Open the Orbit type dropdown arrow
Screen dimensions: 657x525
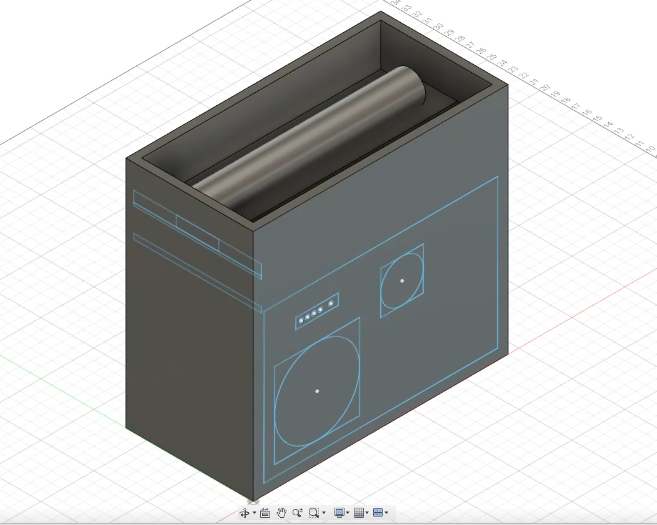tap(254, 513)
